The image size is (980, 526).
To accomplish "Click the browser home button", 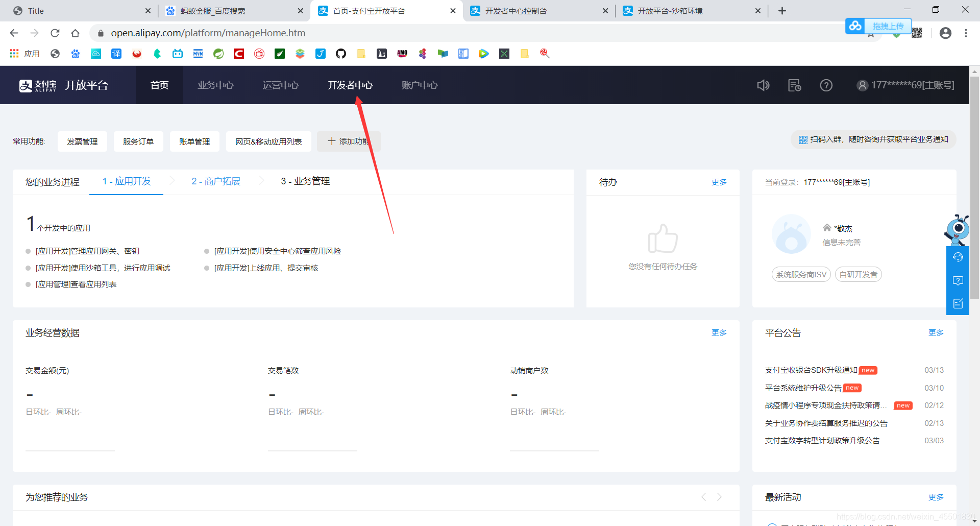I will (75, 33).
